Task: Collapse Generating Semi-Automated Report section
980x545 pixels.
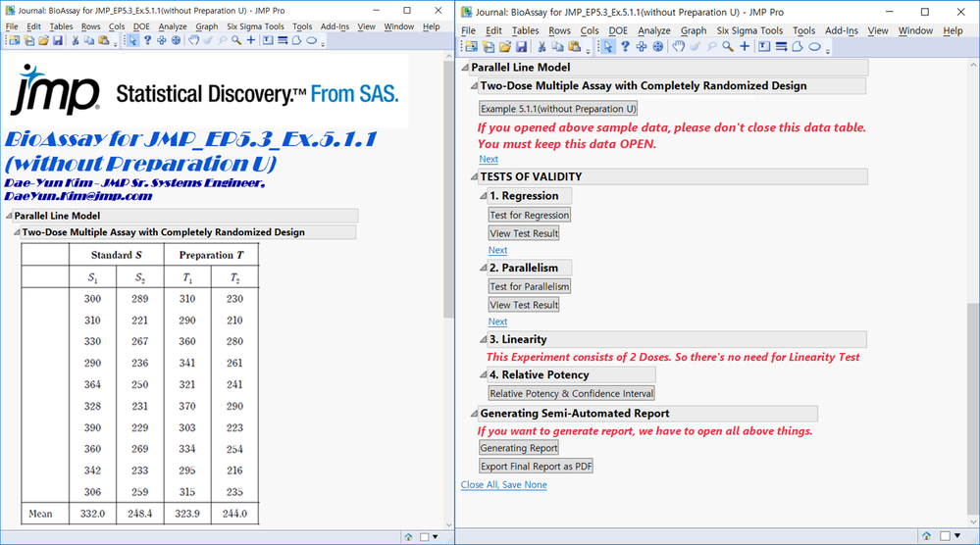Action: [473, 414]
